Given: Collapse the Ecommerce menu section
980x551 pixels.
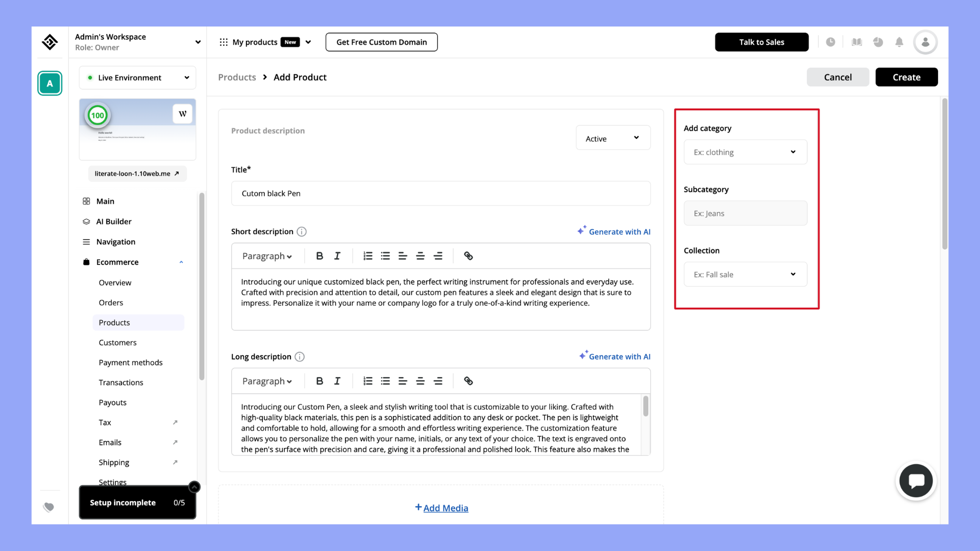Looking at the screenshot, I should [181, 262].
